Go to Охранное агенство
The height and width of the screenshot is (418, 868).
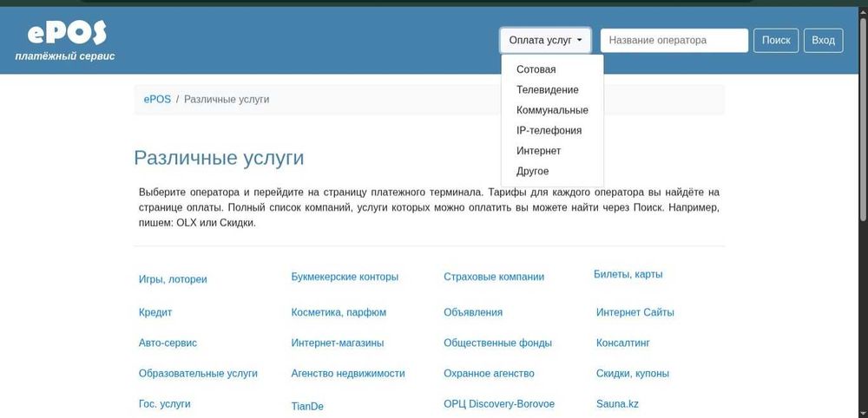coord(489,373)
